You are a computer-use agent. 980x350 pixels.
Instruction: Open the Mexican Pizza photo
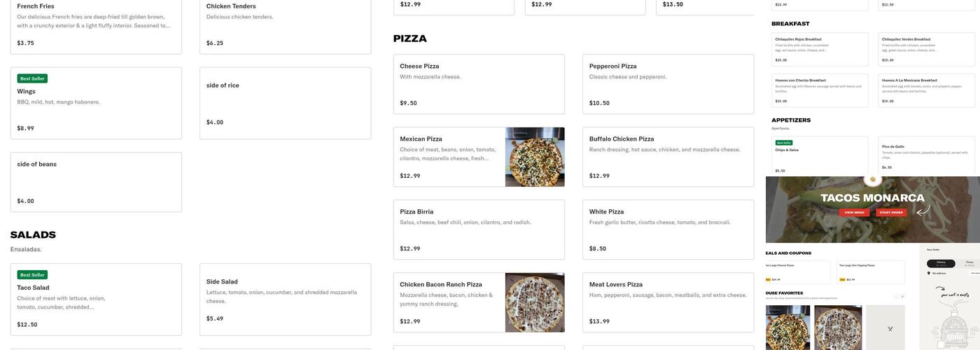tap(535, 157)
